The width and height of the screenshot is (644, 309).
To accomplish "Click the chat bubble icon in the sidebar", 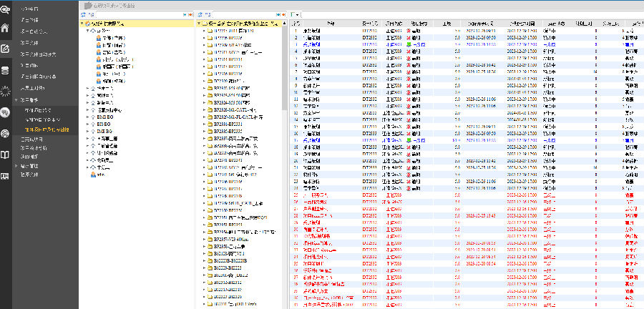I will coord(6,112).
